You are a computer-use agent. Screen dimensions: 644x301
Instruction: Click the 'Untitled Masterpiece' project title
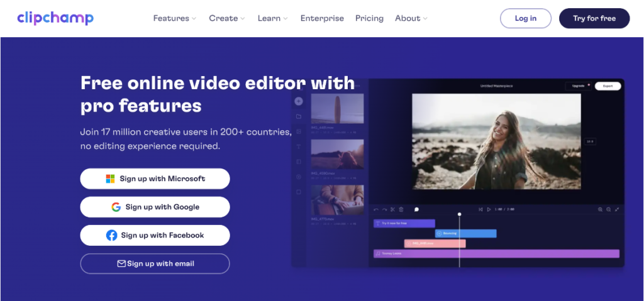click(497, 86)
